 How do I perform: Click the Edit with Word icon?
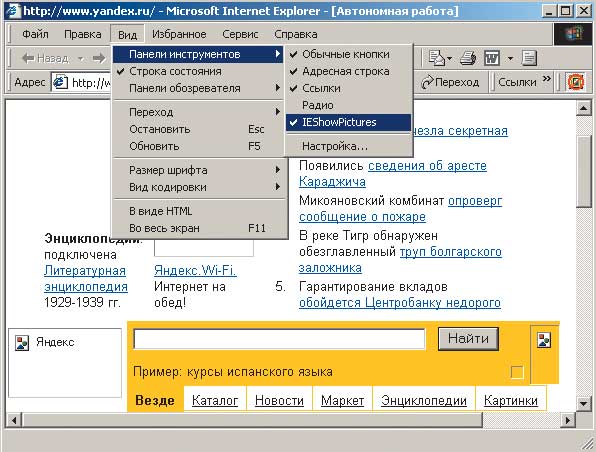(491, 58)
